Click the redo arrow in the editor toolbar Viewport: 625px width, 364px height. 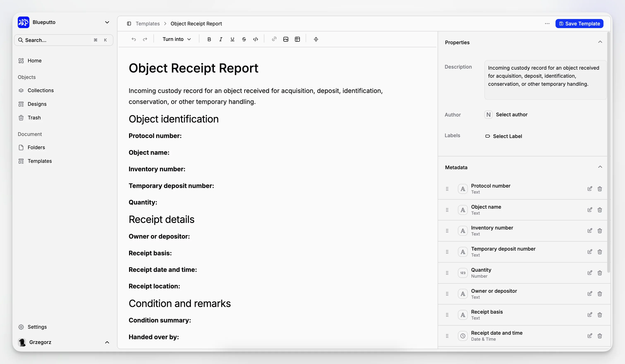click(x=145, y=39)
